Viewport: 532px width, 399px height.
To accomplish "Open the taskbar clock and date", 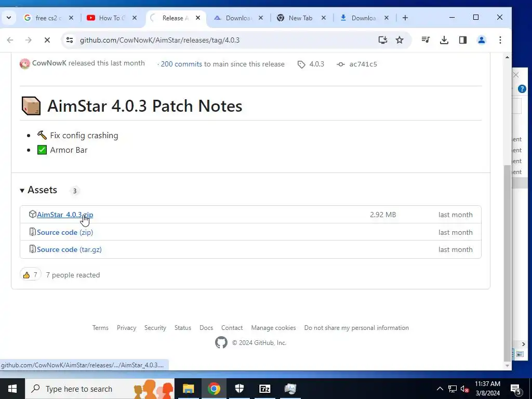I will pos(487,389).
